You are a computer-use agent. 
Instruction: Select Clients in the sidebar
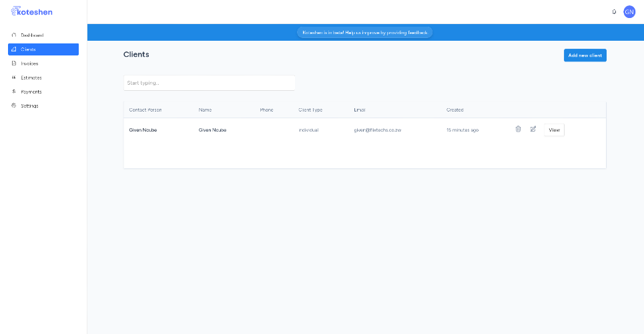coord(43,49)
